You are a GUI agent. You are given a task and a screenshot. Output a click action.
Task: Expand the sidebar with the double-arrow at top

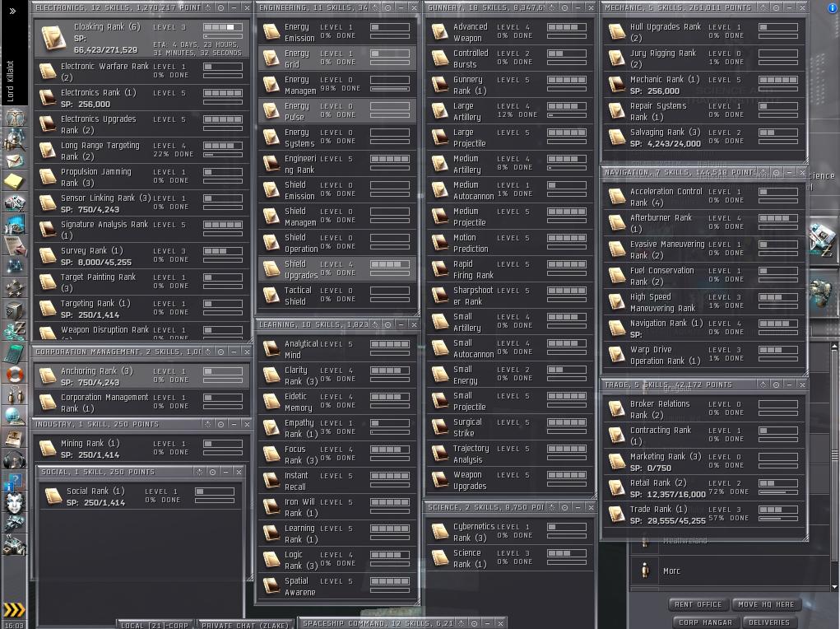13,11
